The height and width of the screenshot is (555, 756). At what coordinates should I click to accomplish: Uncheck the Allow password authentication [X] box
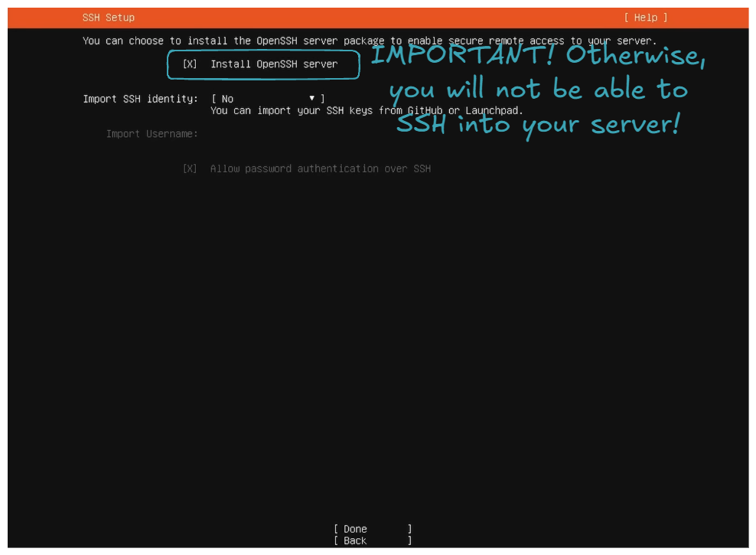[x=190, y=168]
